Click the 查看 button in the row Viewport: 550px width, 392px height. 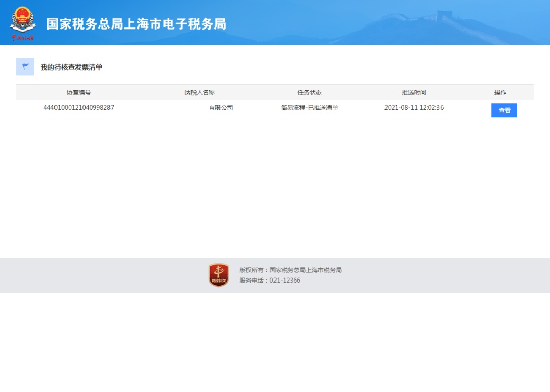[504, 110]
